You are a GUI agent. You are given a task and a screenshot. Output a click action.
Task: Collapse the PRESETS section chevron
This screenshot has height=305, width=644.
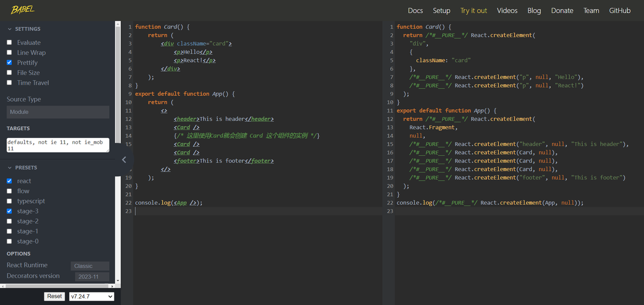coord(9,168)
